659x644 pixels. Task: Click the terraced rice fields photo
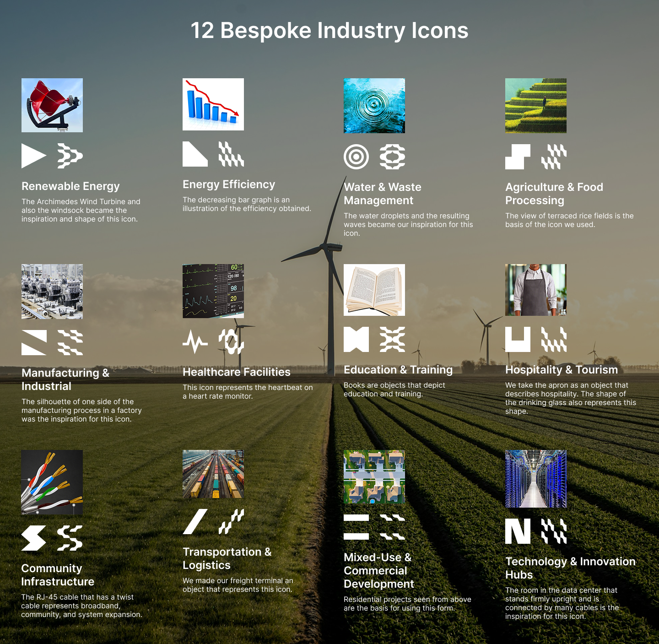pyautogui.click(x=535, y=106)
